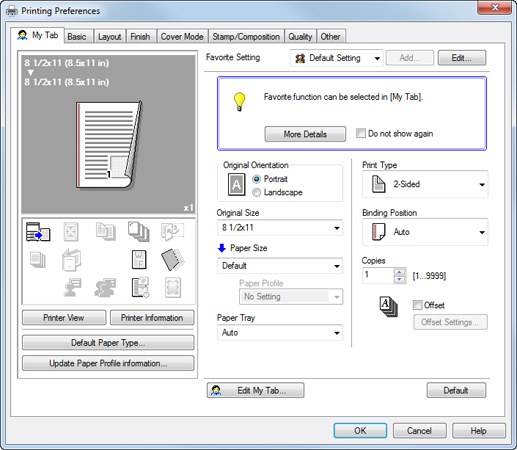Click the date/time stamp icon with clock
This screenshot has width=517, height=450.
click(x=140, y=287)
